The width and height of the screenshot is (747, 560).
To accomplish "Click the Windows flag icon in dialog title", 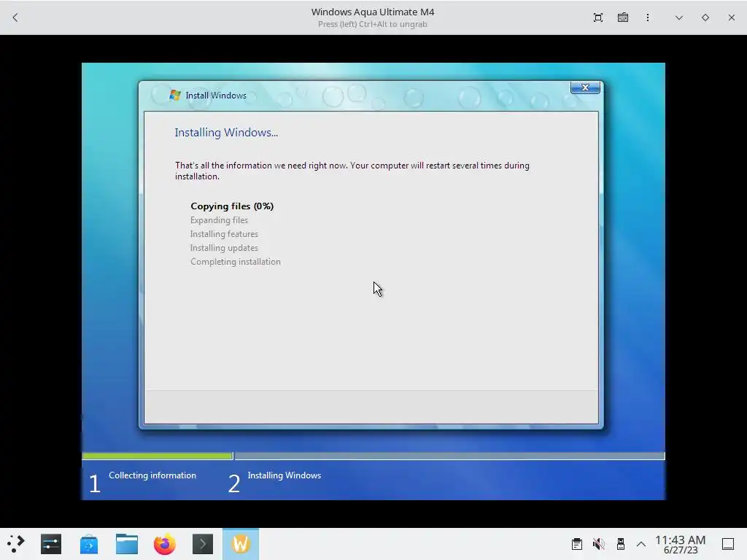I will (175, 95).
